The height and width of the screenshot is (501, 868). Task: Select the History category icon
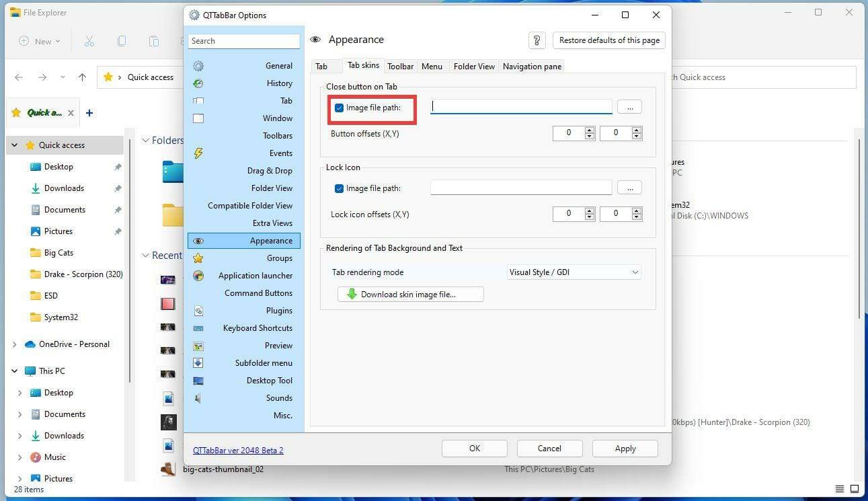tap(198, 83)
